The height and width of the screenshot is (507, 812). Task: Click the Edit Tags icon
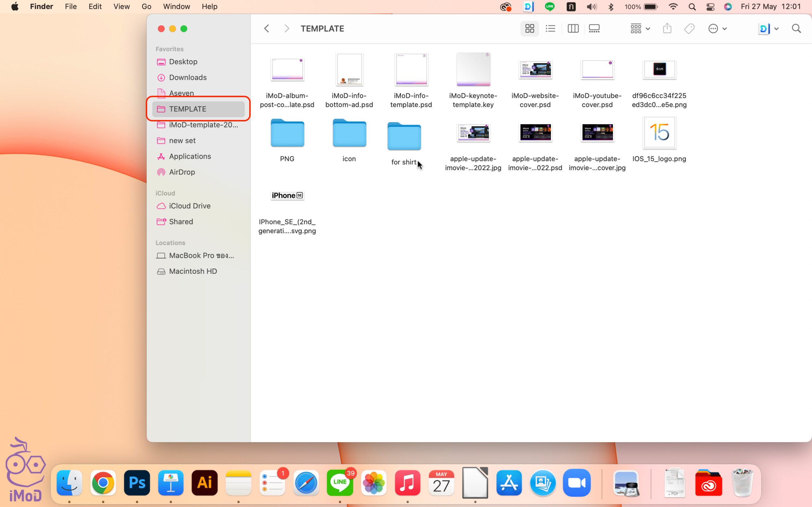(689, 29)
